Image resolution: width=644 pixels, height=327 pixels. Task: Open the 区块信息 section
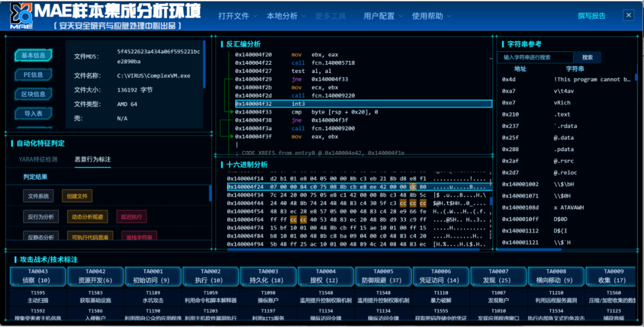[x=33, y=94]
